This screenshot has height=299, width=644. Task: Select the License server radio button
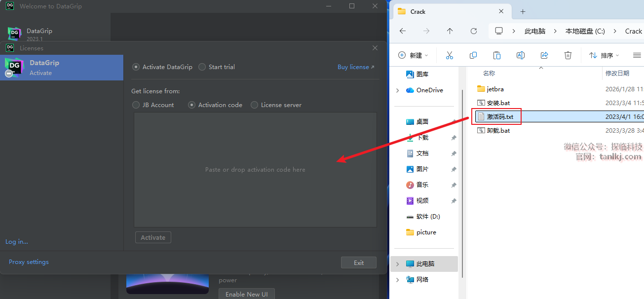255,105
